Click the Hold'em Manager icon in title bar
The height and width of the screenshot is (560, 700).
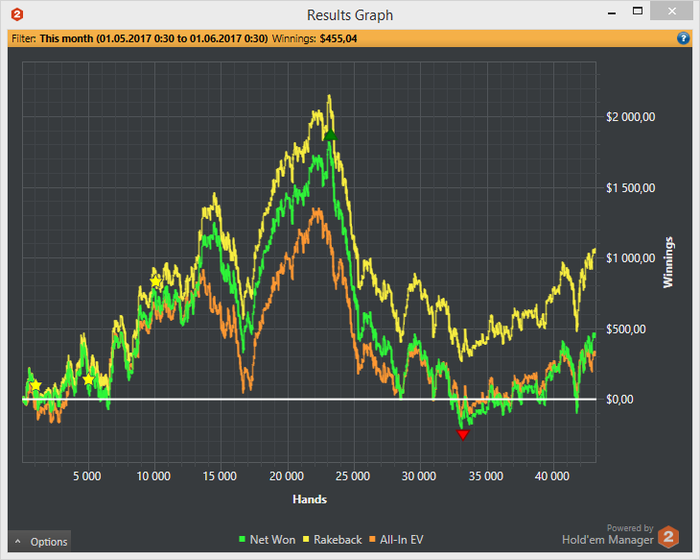16,15
